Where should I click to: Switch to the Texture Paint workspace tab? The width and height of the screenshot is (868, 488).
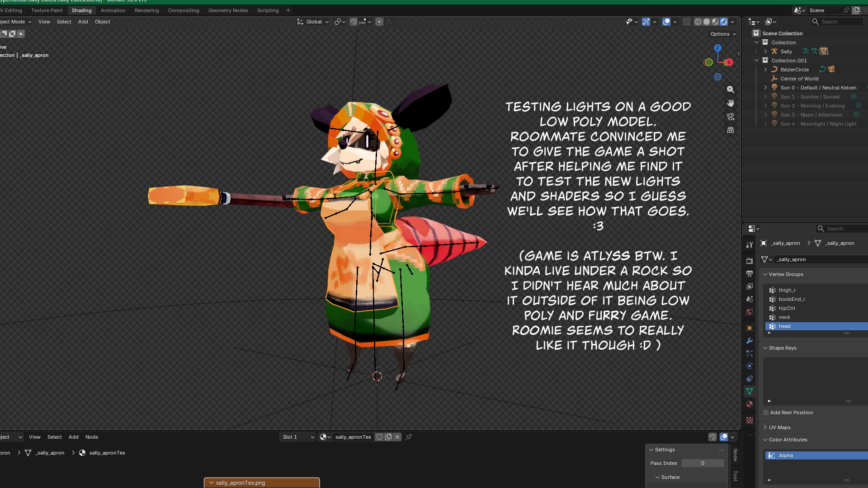click(47, 10)
